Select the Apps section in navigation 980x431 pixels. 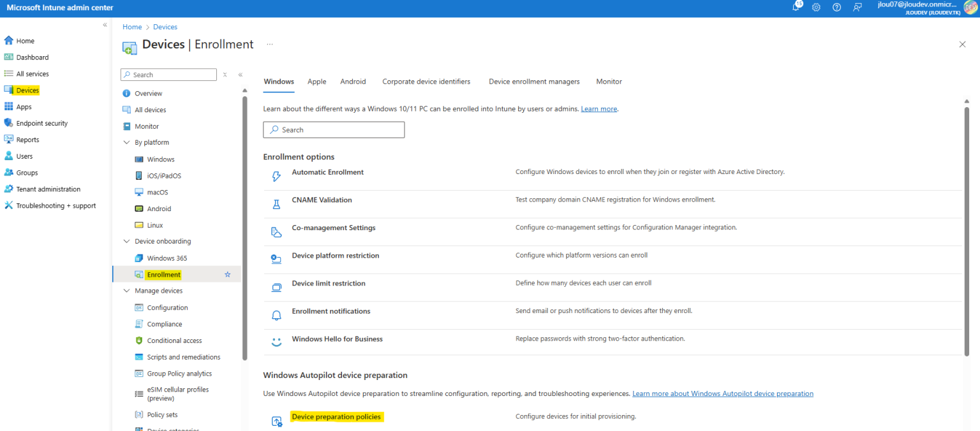point(24,106)
